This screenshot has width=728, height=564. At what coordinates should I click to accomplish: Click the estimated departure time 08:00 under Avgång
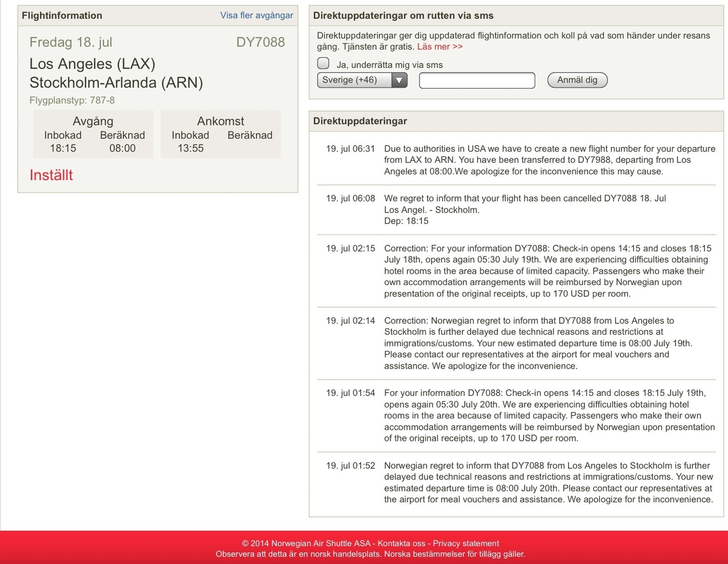click(x=122, y=148)
